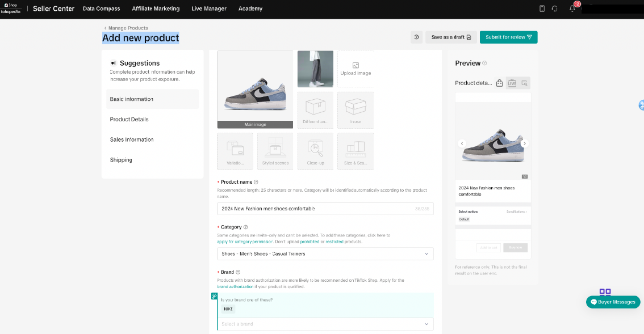
Task: Click the customer support headset icon
Action: [555, 9]
